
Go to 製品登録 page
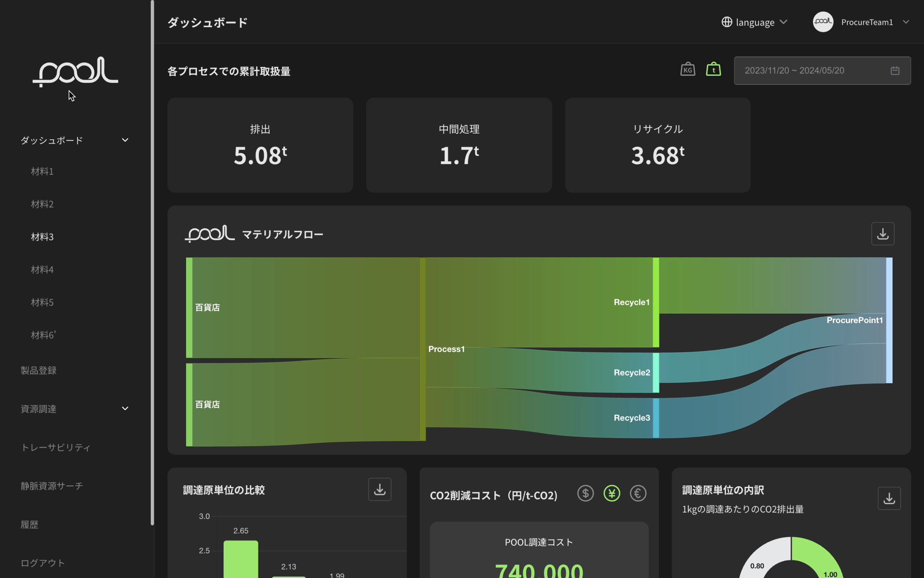click(39, 370)
